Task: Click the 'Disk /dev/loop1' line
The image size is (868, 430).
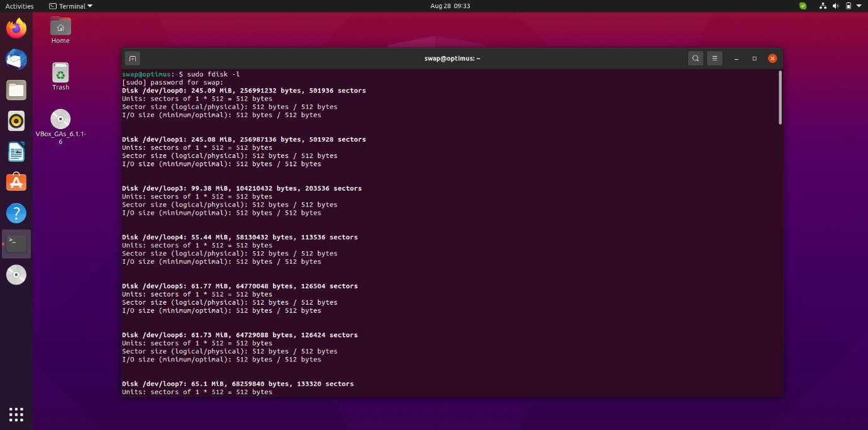Action: coord(244,139)
